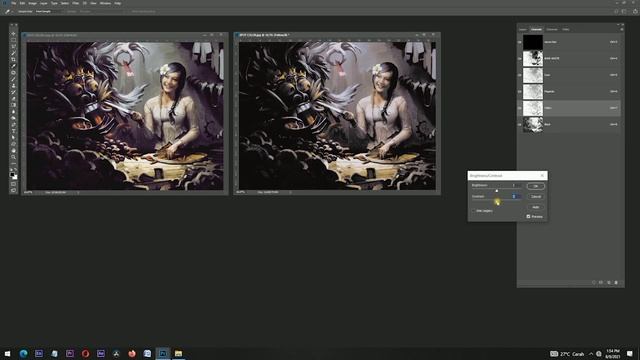Open the Layer menu

click(44, 3)
